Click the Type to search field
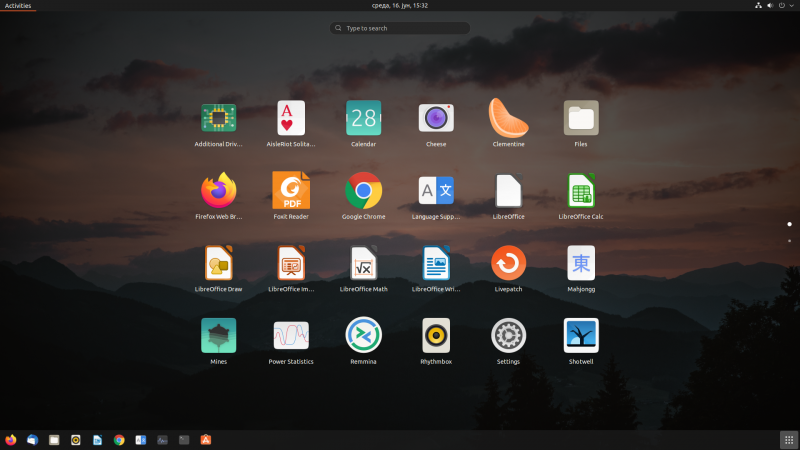 pyautogui.click(x=400, y=28)
